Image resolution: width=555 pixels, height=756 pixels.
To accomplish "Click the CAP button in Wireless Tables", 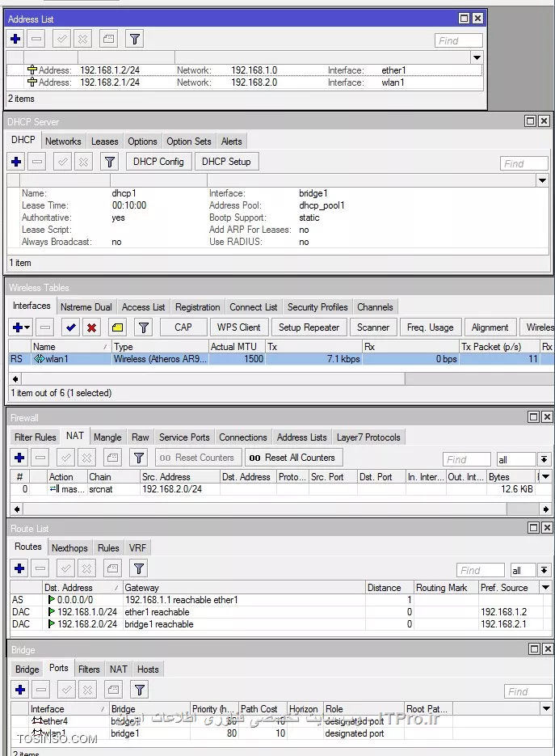I will click(183, 327).
